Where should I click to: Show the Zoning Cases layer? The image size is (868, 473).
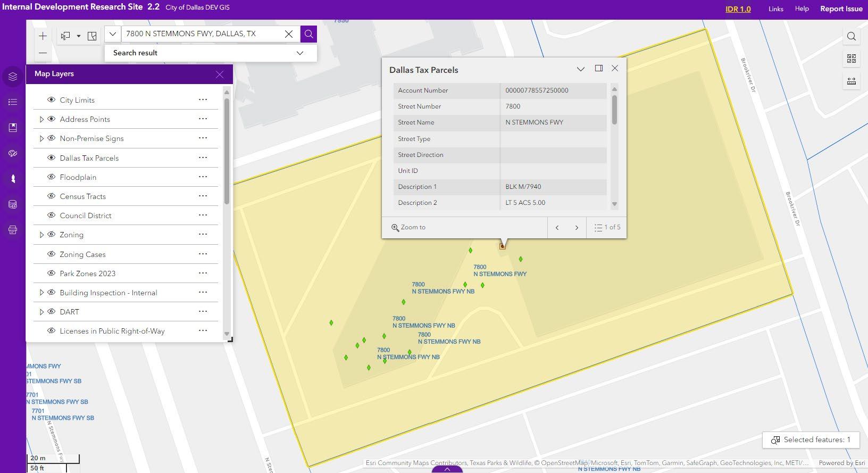[52, 254]
